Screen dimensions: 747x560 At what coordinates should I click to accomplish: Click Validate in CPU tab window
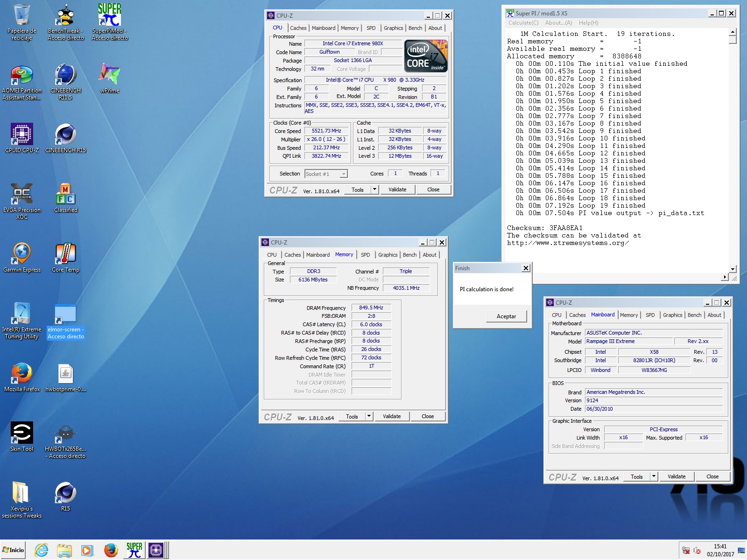click(x=397, y=189)
